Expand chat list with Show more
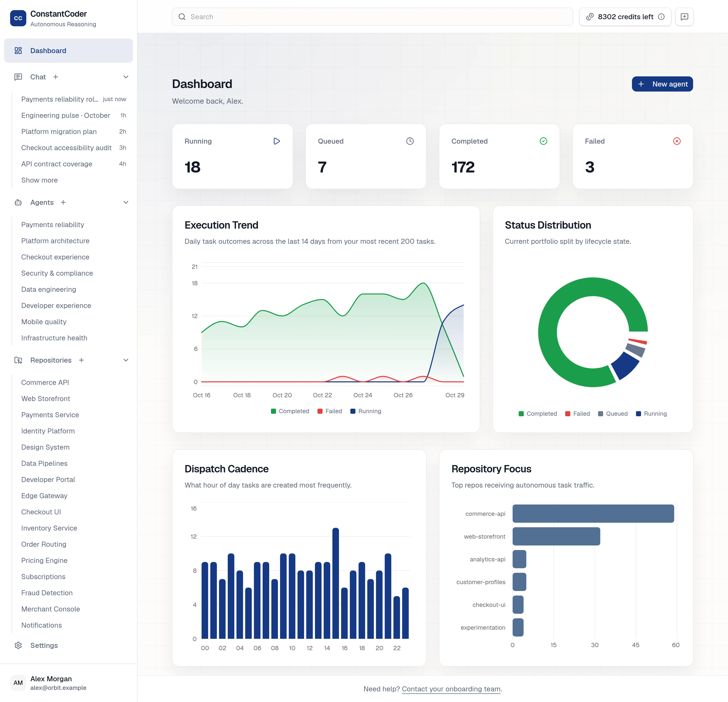The width and height of the screenshot is (728, 702). pyautogui.click(x=39, y=180)
